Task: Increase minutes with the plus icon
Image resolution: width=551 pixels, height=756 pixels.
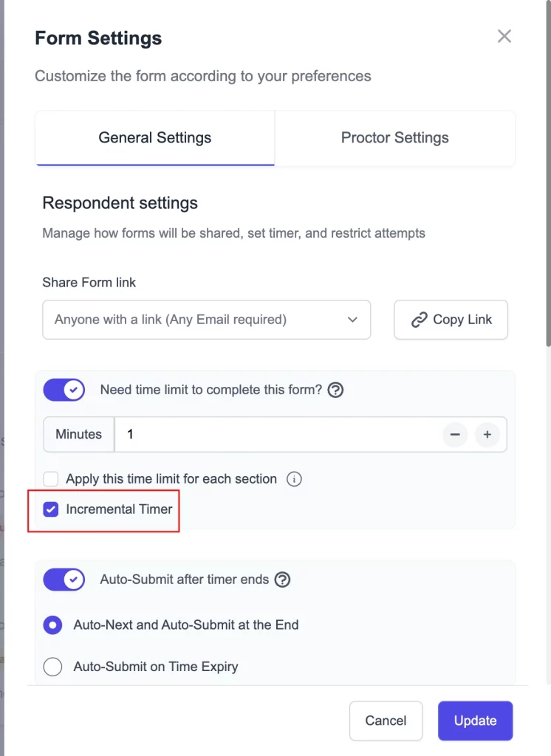Action: tap(487, 435)
